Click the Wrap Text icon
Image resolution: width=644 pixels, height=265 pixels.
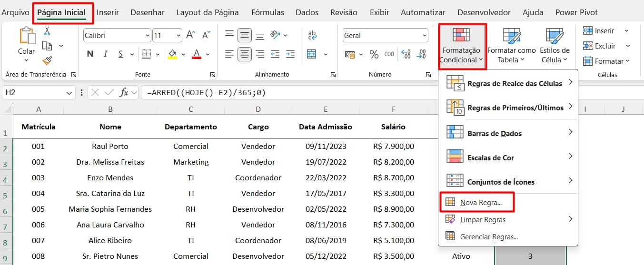[x=312, y=35]
